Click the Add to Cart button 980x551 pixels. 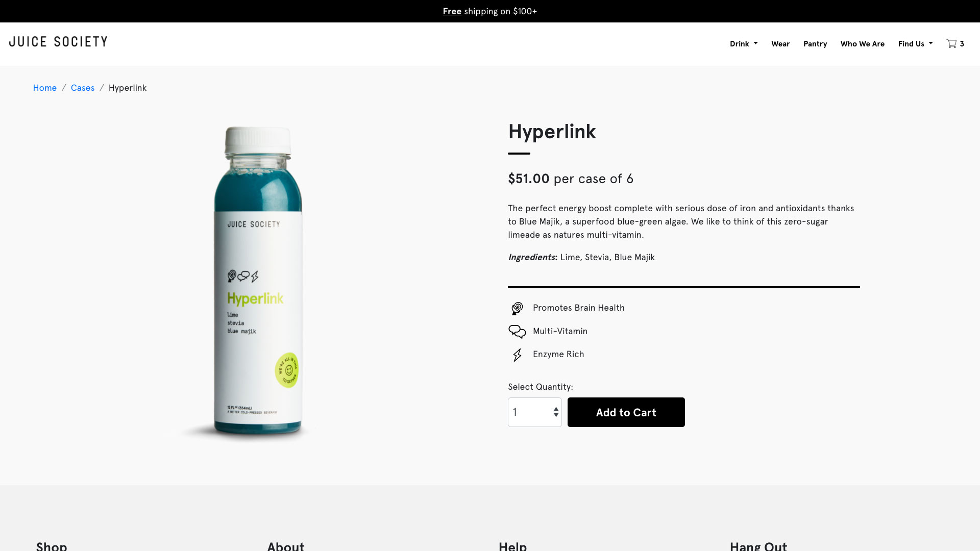coord(626,412)
